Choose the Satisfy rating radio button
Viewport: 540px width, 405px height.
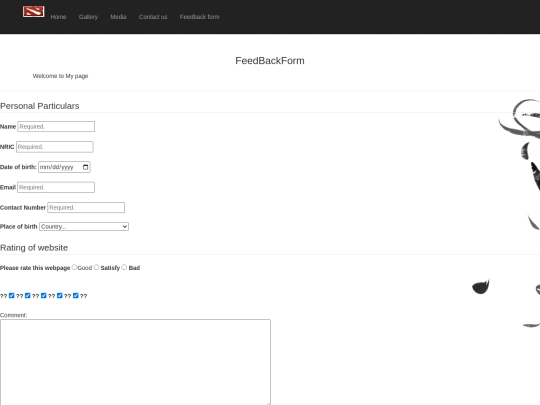click(96, 267)
